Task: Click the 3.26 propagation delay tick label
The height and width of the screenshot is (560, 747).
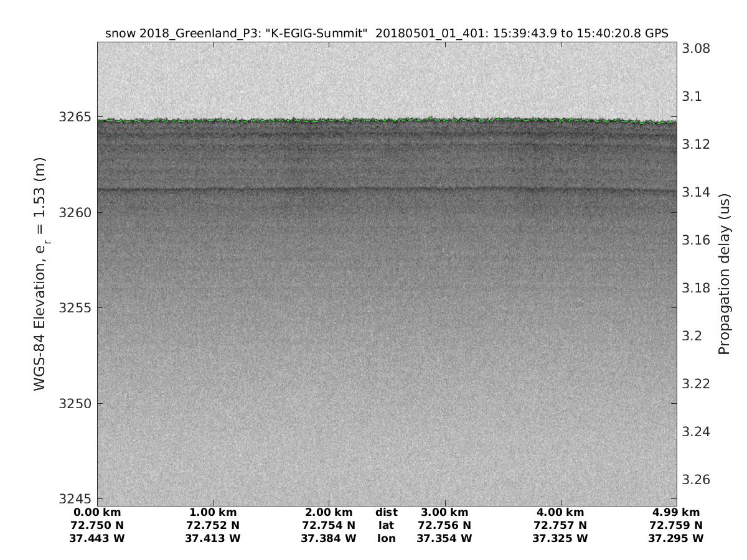Action: [697, 480]
